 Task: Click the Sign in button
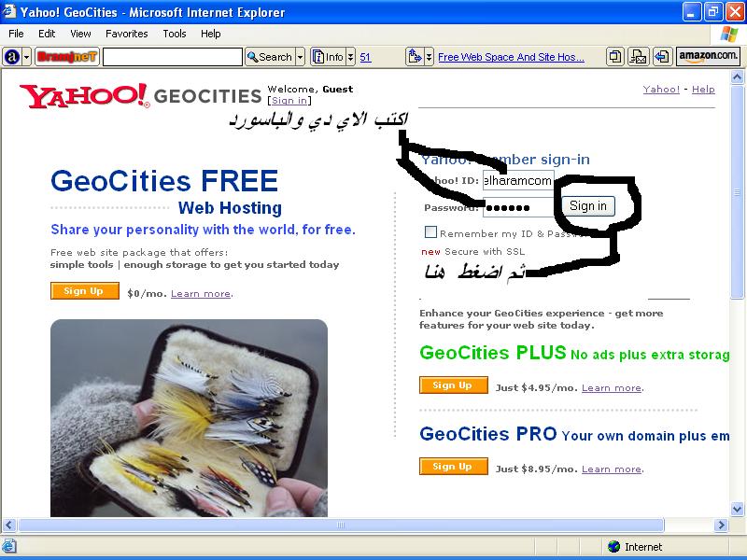click(588, 206)
